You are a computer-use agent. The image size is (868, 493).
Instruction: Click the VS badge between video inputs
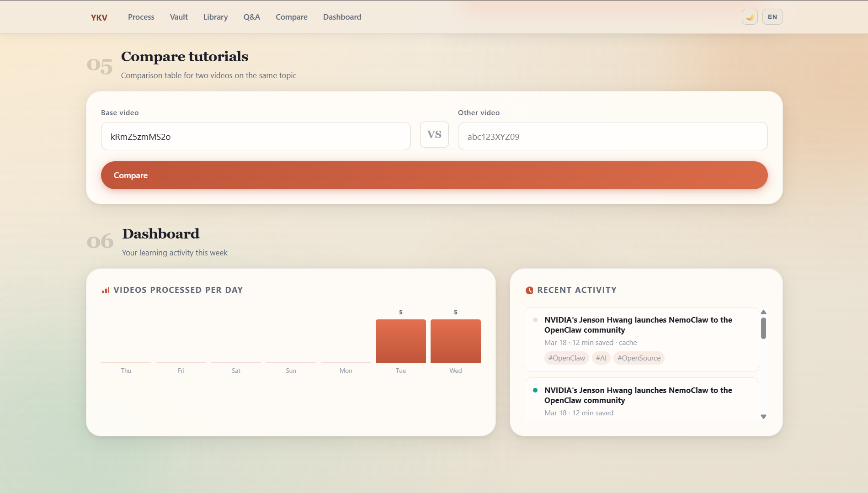(434, 134)
